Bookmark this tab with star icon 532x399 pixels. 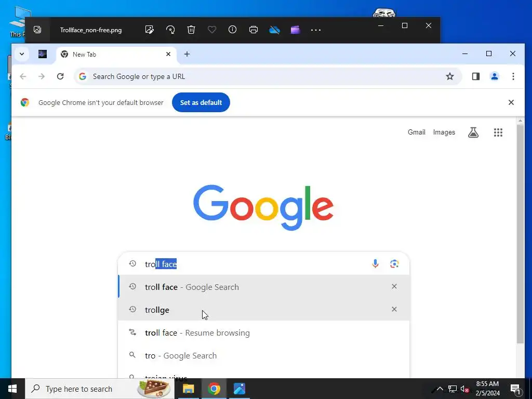pyautogui.click(x=450, y=77)
